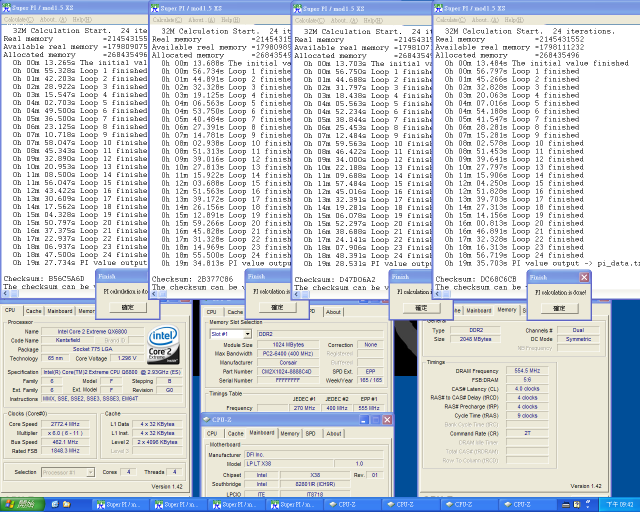
Task: Select CPU tab in the Processor CPU-Z window
Action: pos(10,310)
